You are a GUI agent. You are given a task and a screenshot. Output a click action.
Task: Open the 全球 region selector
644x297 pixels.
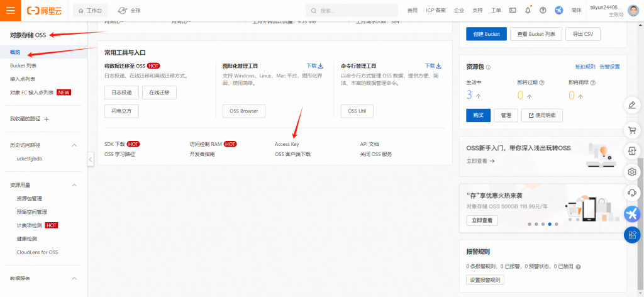pos(129,11)
